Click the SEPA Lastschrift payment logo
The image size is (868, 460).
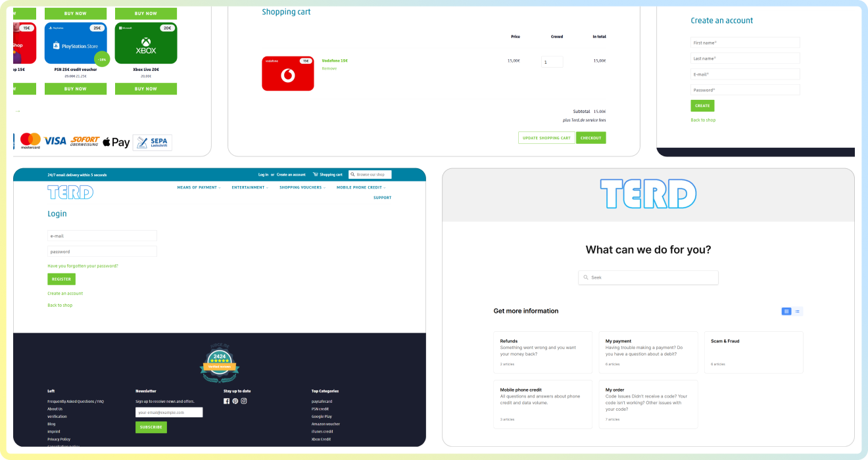point(153,143)
